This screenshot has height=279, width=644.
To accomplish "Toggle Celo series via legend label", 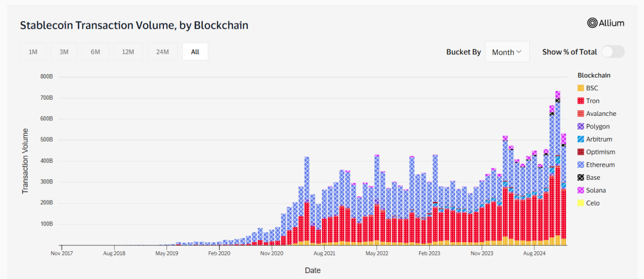I will click(x=593, y=203).
